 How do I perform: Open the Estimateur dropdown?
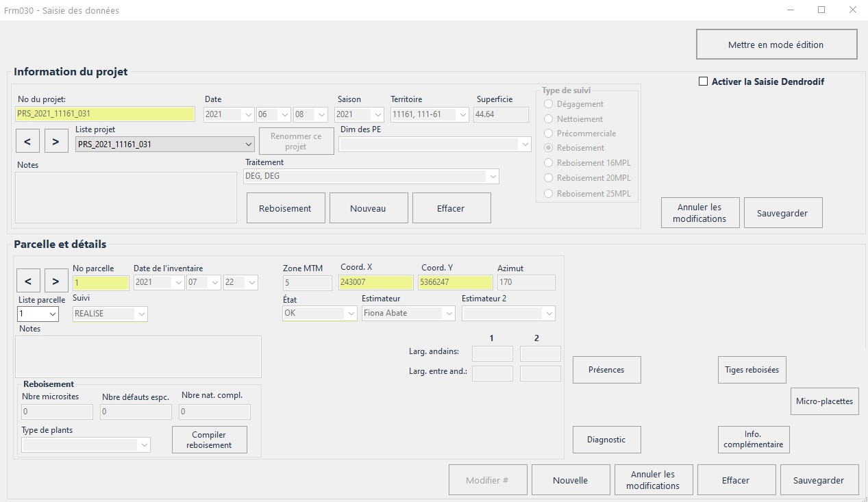point(449,314)
